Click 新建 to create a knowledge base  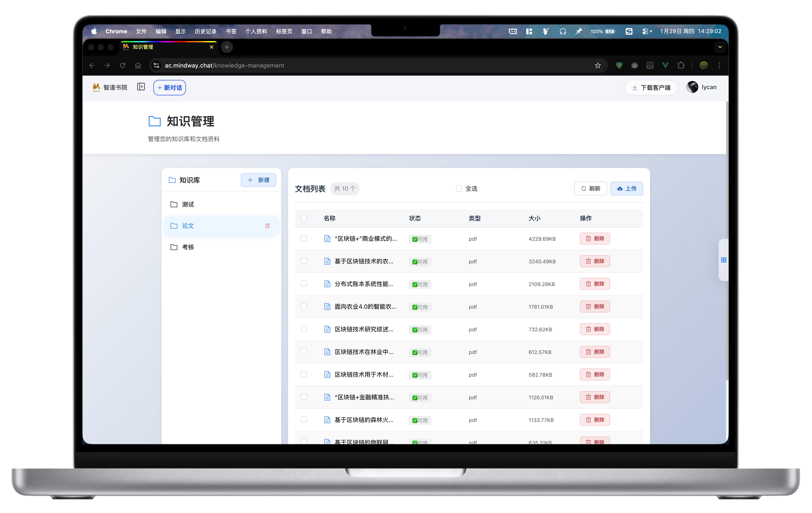click(258, 180)
